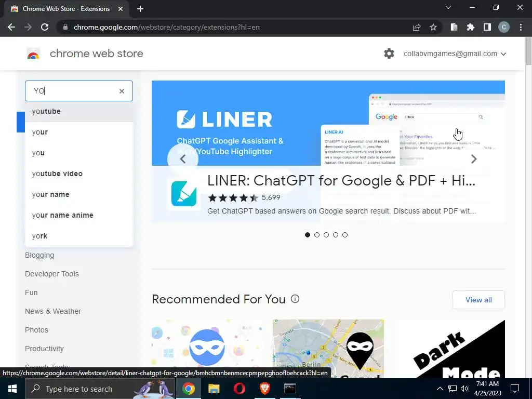Clear the search box with the X

click(x=122, y=91)
